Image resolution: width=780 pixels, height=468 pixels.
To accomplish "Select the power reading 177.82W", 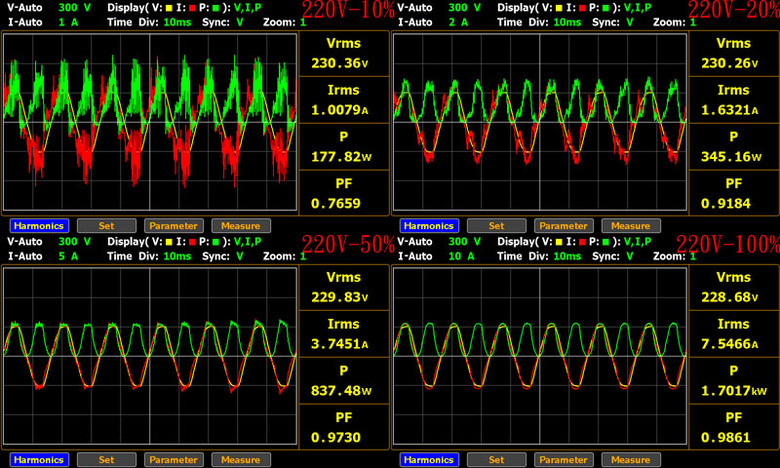I will 341,157.
